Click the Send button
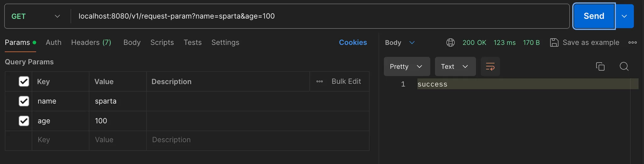The height and width of the screenshot is (164, 644). [594, 16]
